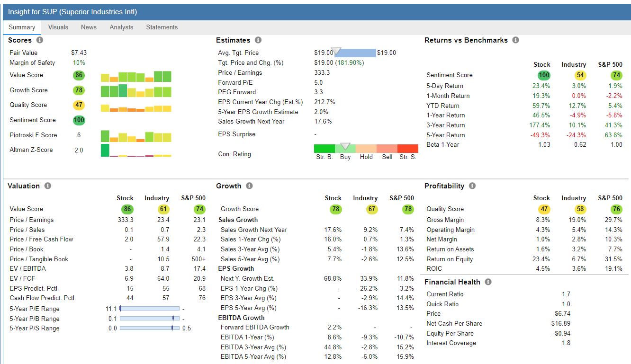631x364 pixels.
Task: Click the Stock Sentiment Score 100 badge in Returns
Action: (544, 75)
